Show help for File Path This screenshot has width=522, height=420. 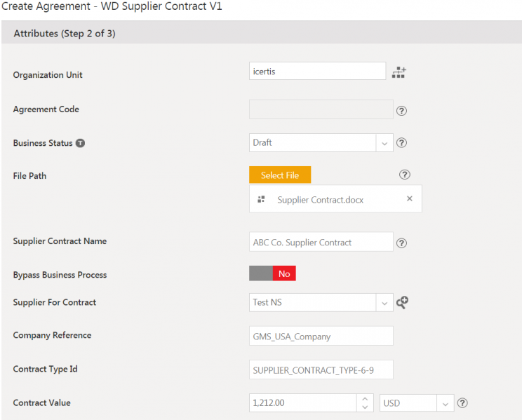(405, 175)
